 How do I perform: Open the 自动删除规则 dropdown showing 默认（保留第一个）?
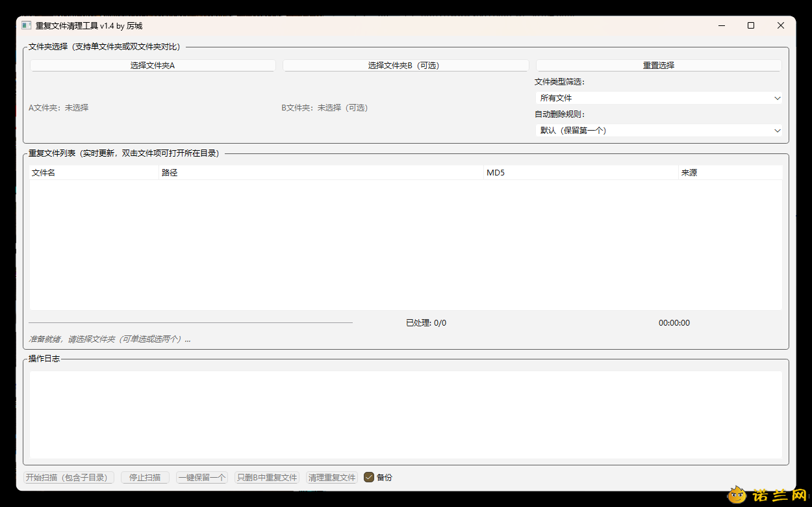point(659,131)
